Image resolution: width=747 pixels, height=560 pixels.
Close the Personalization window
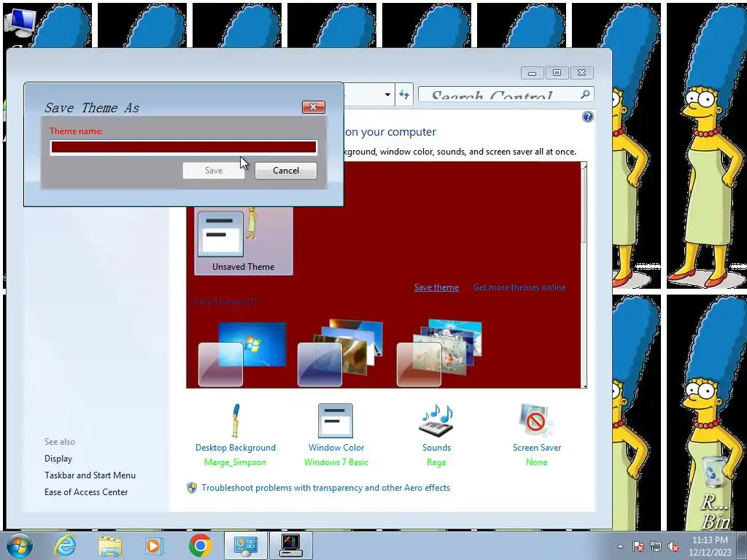[x=581, y=73]
